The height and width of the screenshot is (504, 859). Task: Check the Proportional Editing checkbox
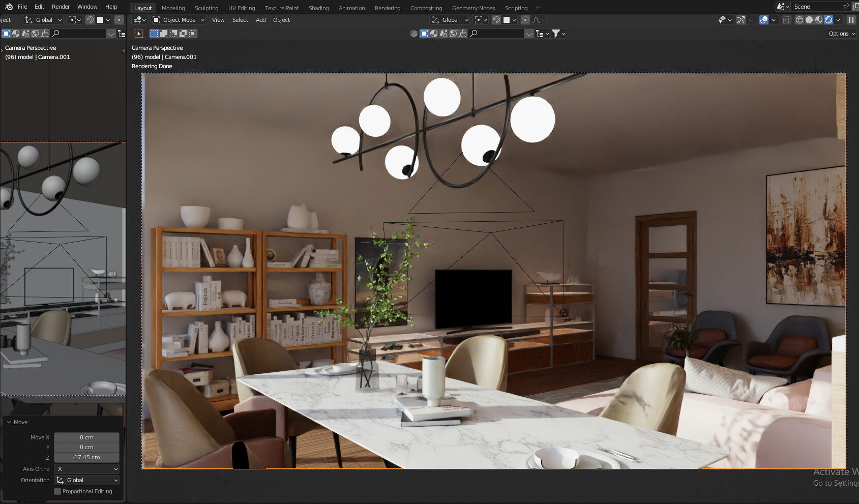click(x=57, y=491)
